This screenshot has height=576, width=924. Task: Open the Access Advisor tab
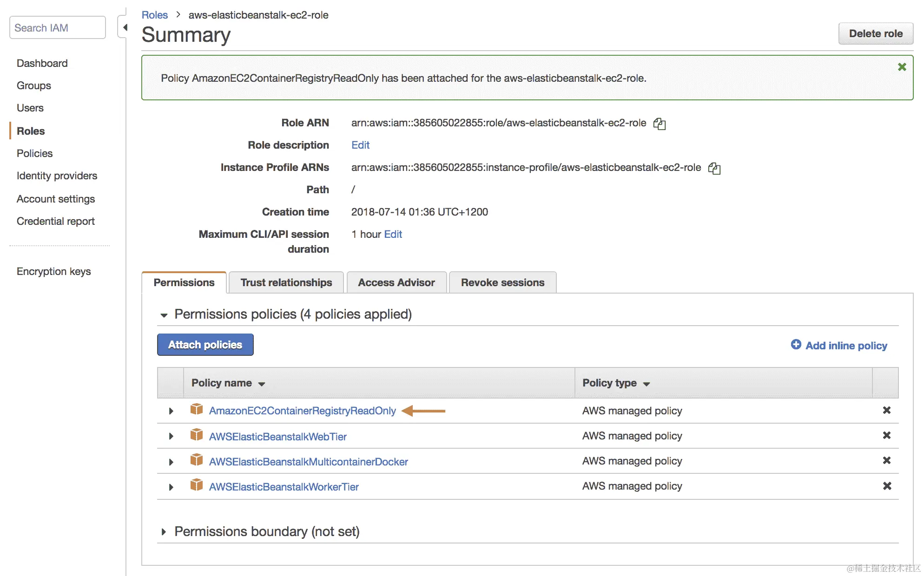pyautogui.click(x=396, y=282)
